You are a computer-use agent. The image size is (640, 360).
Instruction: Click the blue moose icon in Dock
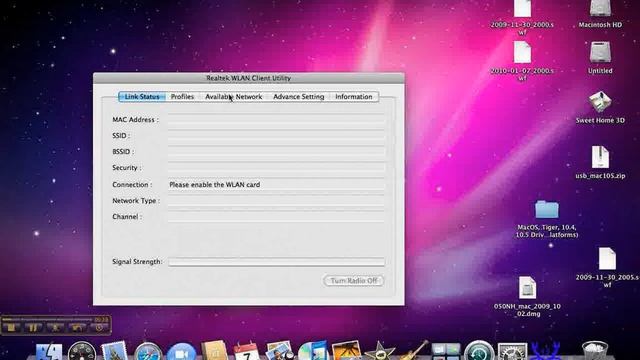coord(545,351)
